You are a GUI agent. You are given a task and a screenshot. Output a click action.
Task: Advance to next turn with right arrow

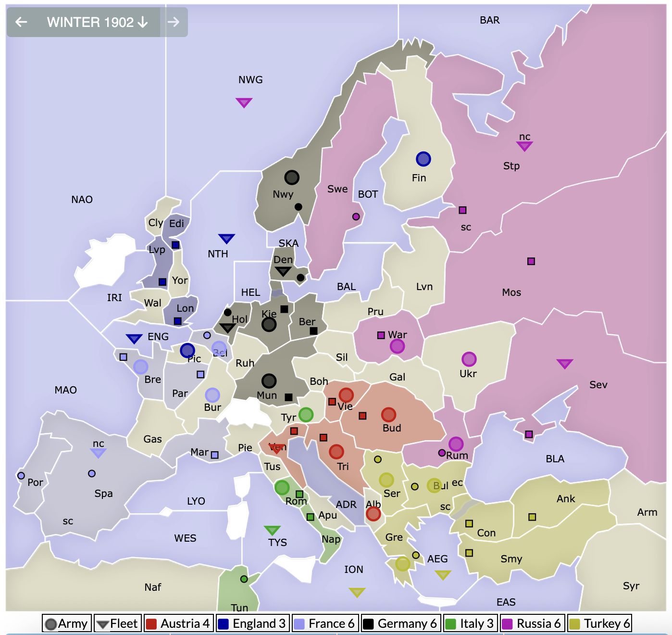coord(174,22)
